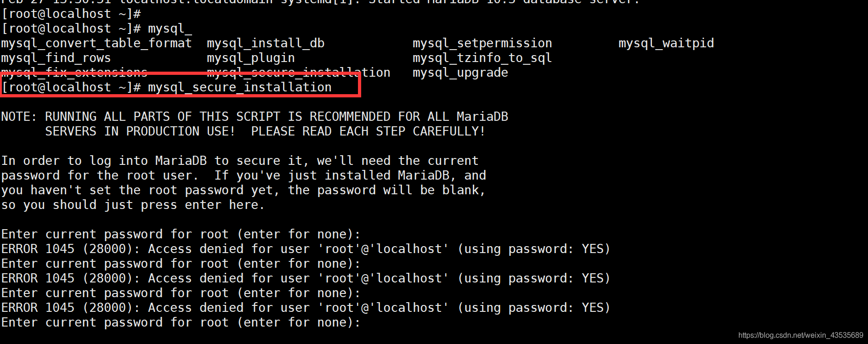Click the third ERROR 1045 line

pos(306,308)
